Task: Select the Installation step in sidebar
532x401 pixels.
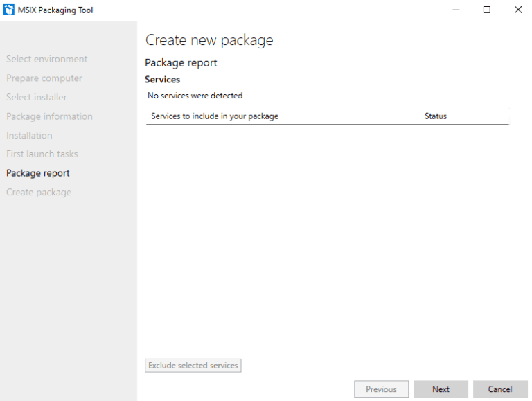Action: [29, 136]
